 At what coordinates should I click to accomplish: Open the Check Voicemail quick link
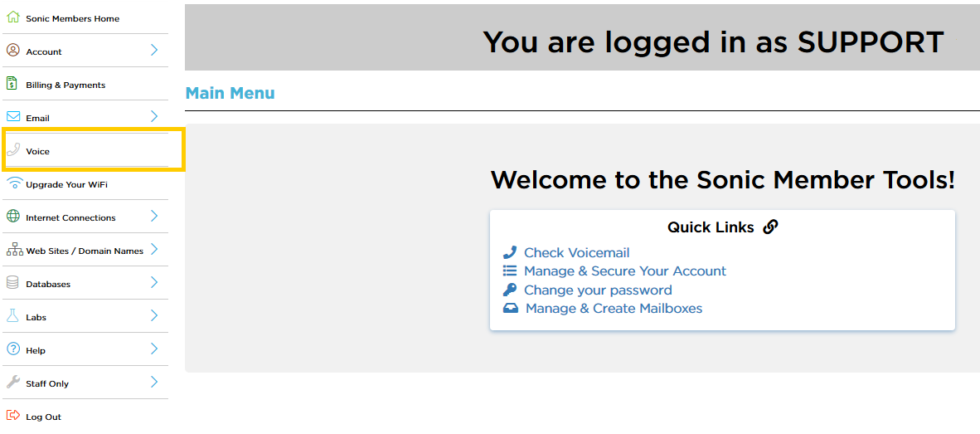click(576, 252)
